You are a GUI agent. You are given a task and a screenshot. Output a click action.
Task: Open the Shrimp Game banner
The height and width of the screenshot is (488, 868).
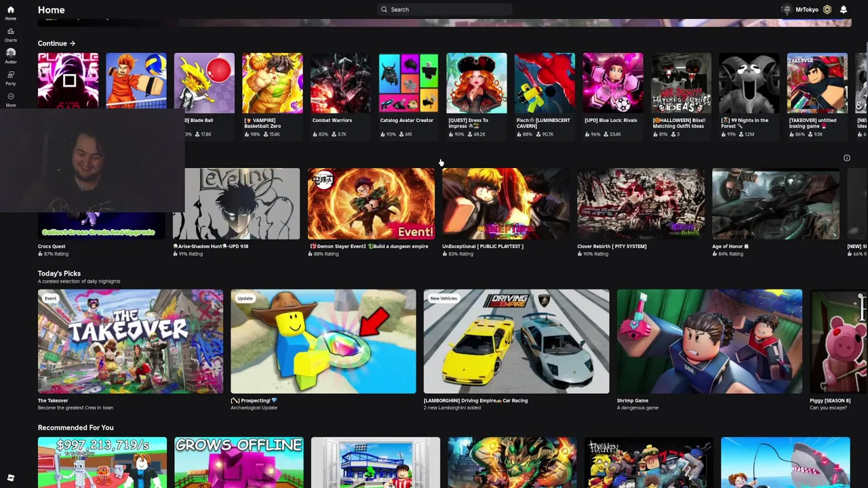coord(709,342)
